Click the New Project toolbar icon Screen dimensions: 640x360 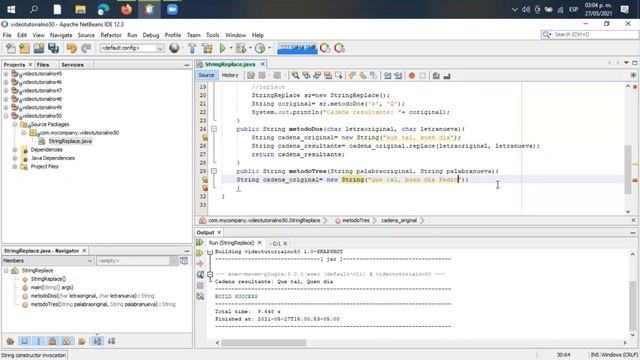pyautogui.click(x=24, y=48)
